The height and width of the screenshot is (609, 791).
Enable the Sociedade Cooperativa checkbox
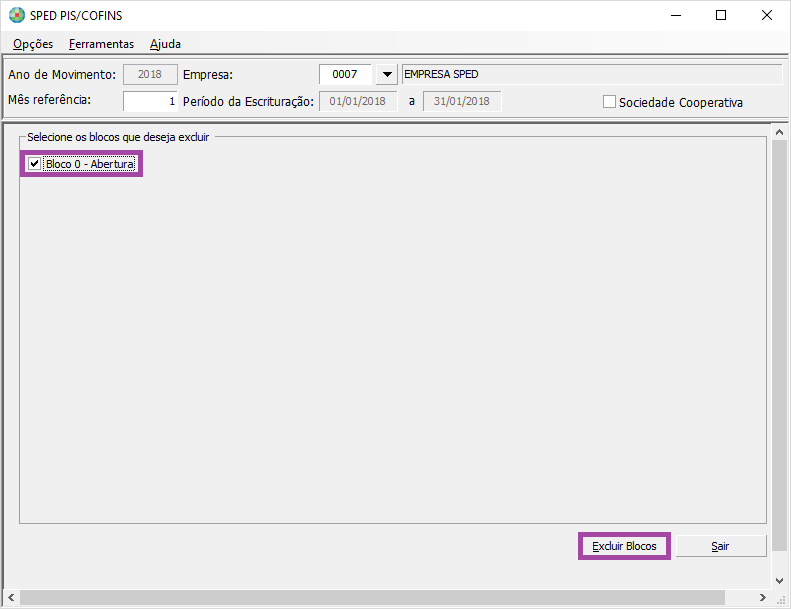pyautogui.click(x=609, y=102)
